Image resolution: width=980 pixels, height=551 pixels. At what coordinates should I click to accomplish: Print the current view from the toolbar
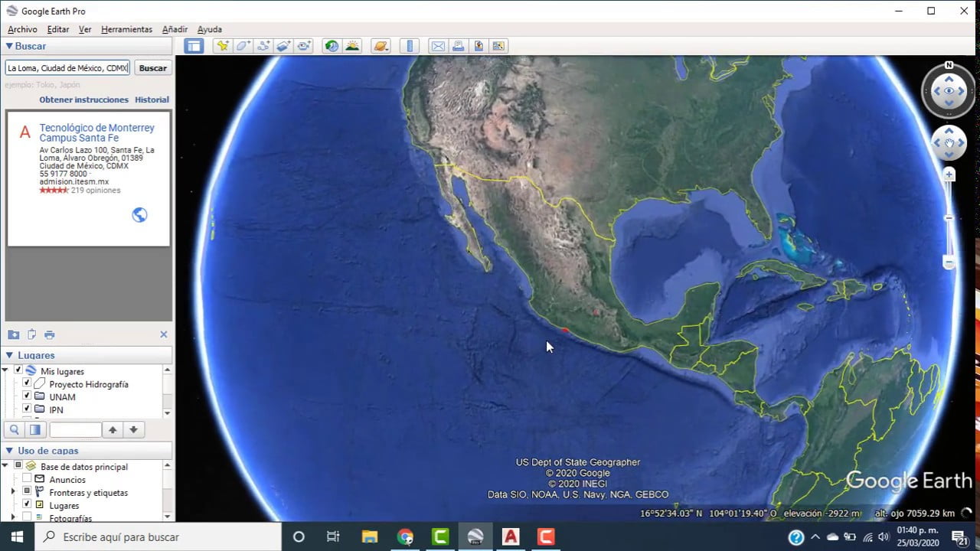point(459,46)
